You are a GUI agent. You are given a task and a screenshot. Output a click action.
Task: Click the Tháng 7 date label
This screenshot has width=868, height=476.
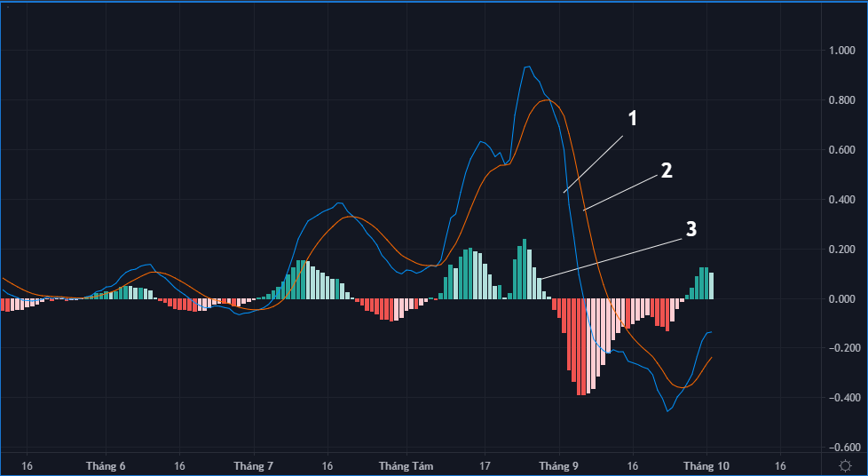254,466
